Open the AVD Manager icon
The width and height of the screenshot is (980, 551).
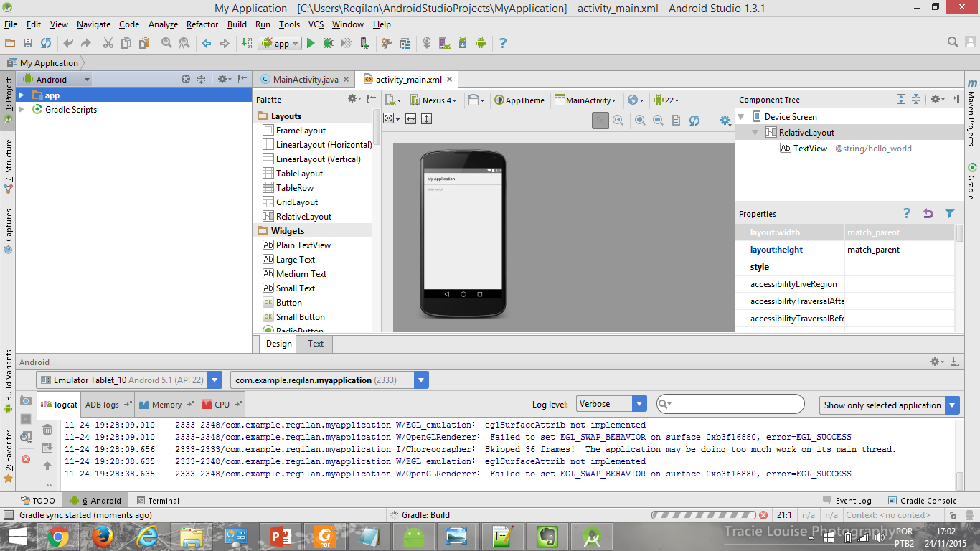[x=445, y=43]
